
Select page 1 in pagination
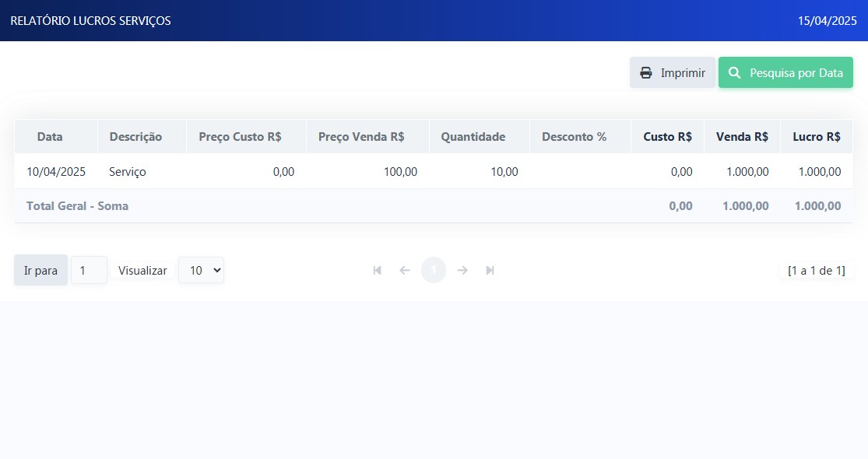[x=434, y=271]
